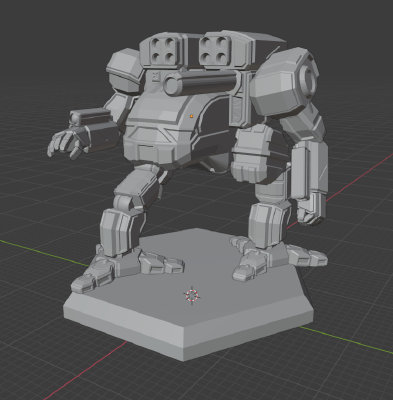The image size is (393, 400).
Task: Select the orange origin dot on the torso
Action: 192,116
